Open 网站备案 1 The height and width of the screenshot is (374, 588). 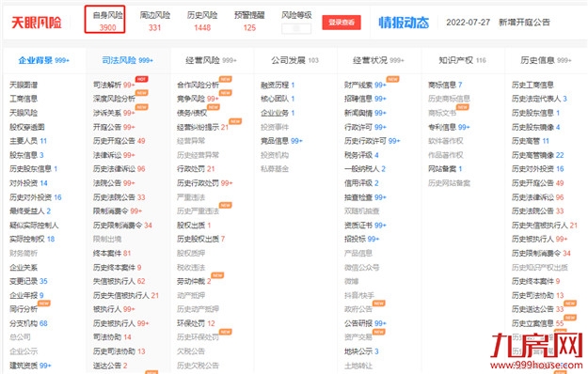[445, 169]
